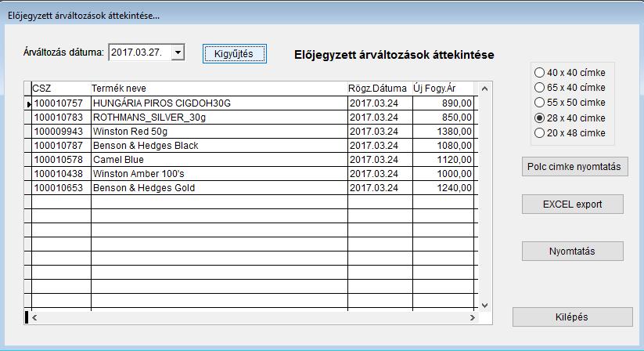Viewport: 644px width, 351px height.
Task: Select the Winston Red 50g row name
Action: [219, 132]
